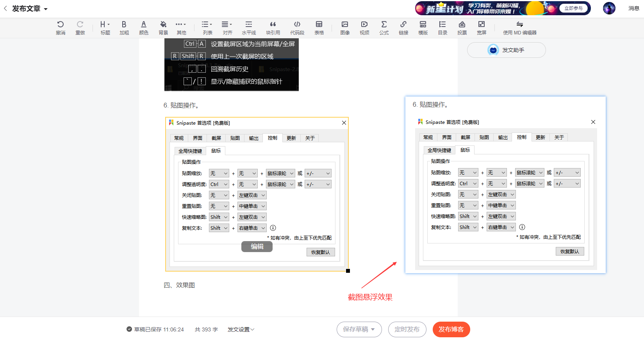Open the 其他 more options
Screen dimensions: 644x340
point(181,28)
